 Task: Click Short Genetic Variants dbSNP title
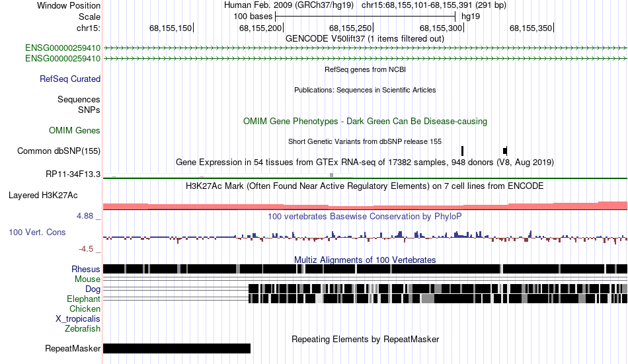pyautogui.click(x=365, y=141)
